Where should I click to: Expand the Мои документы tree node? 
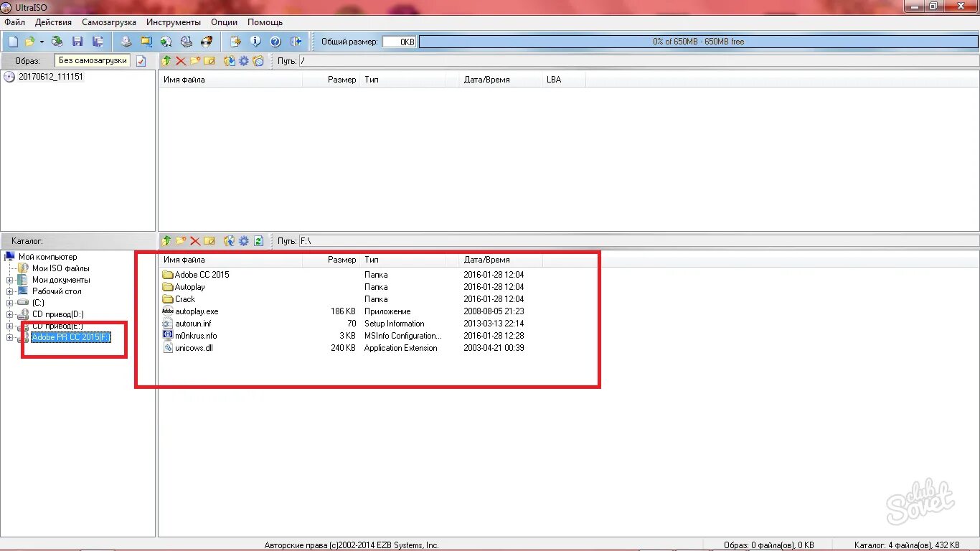10,280
